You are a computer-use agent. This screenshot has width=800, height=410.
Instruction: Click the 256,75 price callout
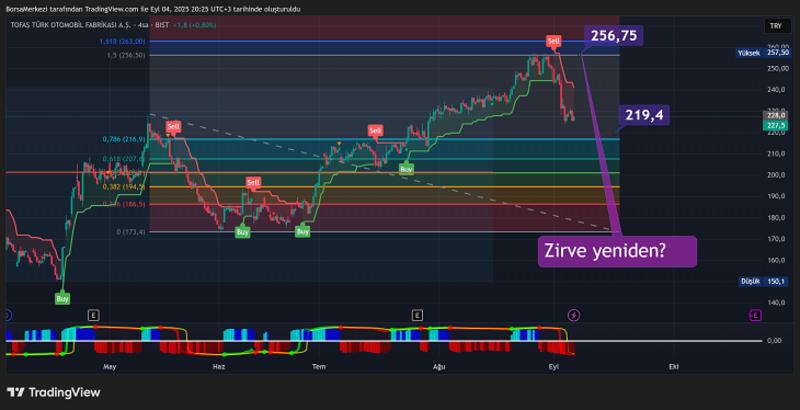(614, 36)
